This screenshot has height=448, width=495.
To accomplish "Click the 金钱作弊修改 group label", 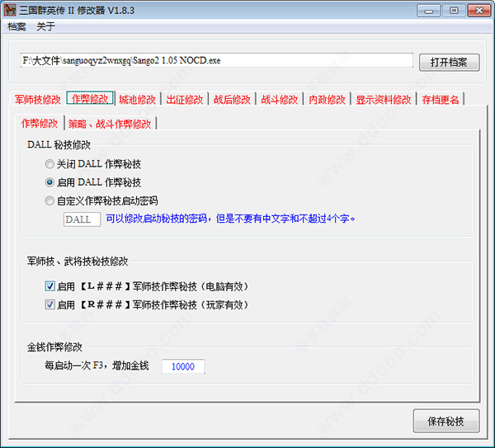I will coord(54,347).
